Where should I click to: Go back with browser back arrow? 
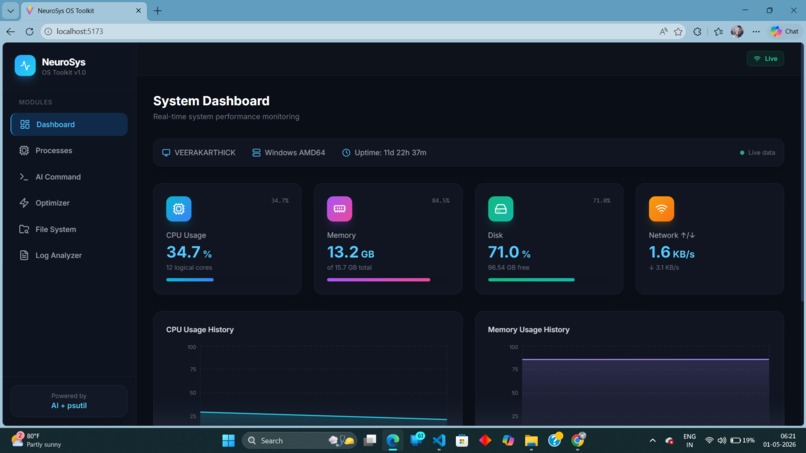(x=11, y=31)
